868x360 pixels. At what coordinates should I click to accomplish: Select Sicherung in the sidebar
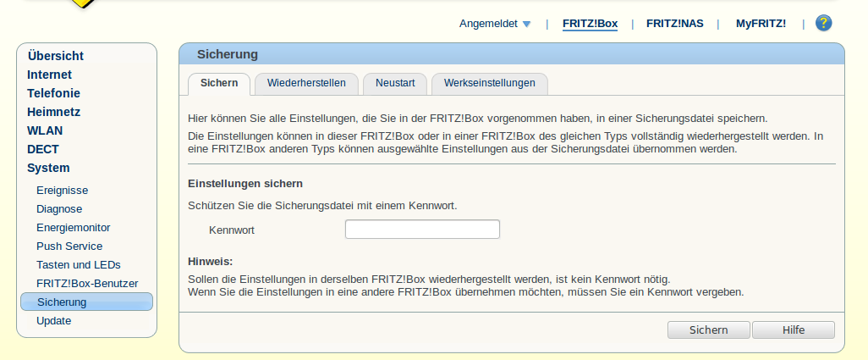[86, 302]
